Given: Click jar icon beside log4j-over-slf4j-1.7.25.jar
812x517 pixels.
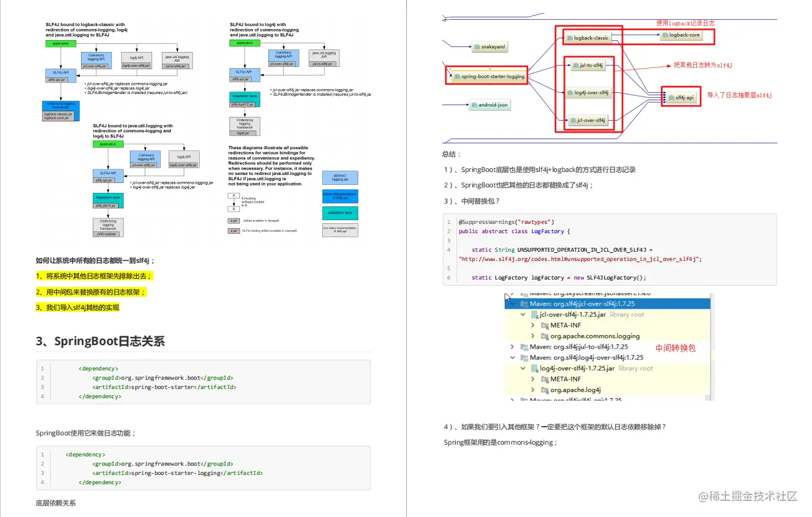Looking at the screenshot, I should tap(534, 369).
